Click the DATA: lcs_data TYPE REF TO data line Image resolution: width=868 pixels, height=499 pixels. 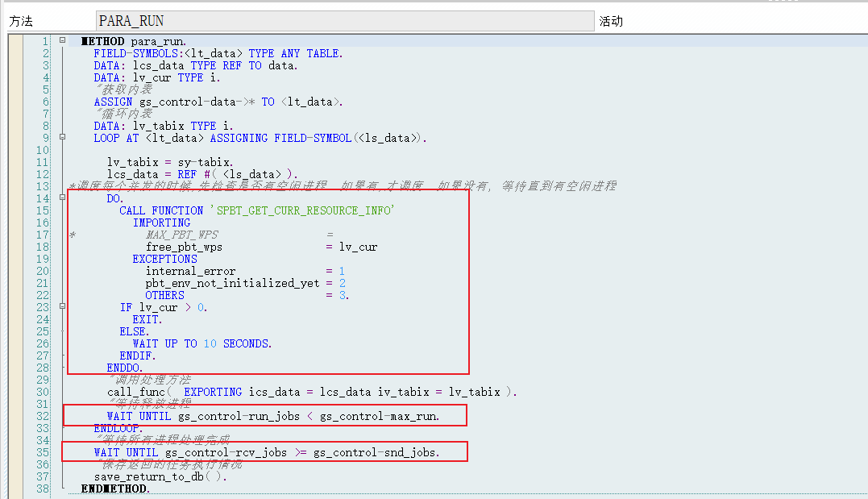[x=195, y=66]
